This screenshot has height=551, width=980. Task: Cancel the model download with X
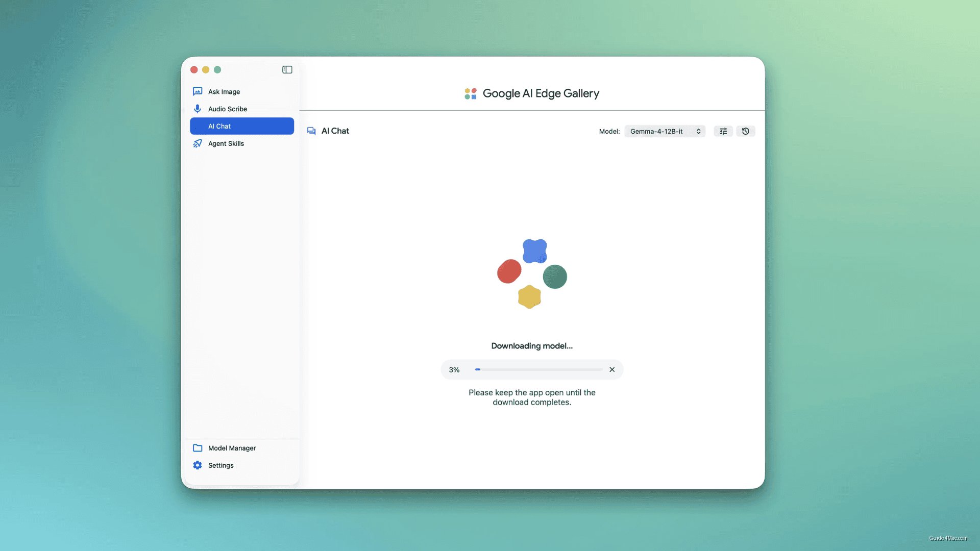point(612,370)
